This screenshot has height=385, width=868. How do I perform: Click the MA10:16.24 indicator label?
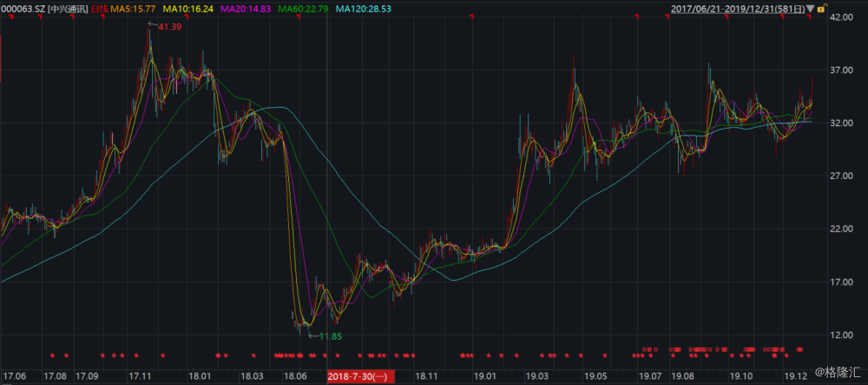coord(188,10)
